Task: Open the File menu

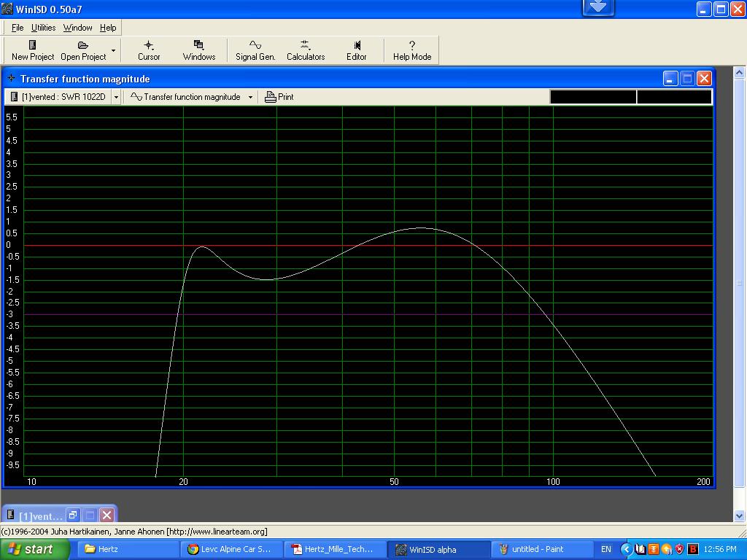Action: tap(18, 28)
